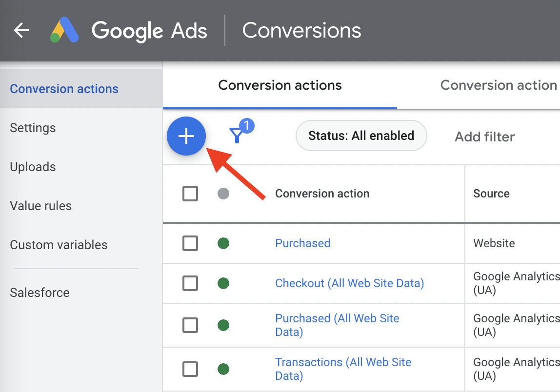Open Checkout (All Web Site Data) link

click(349, 283)
